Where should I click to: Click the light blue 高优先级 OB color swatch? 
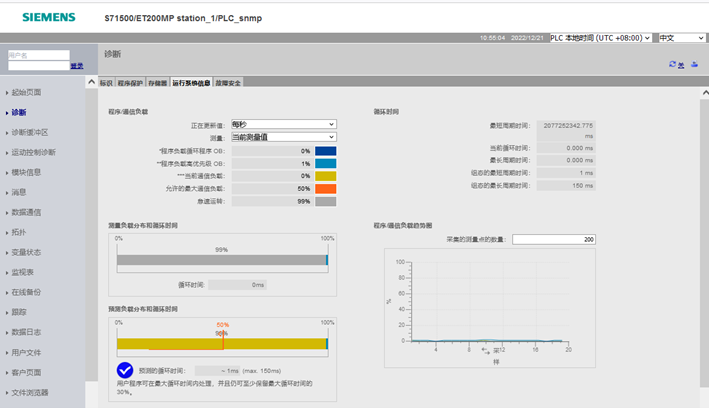point(326,164)
